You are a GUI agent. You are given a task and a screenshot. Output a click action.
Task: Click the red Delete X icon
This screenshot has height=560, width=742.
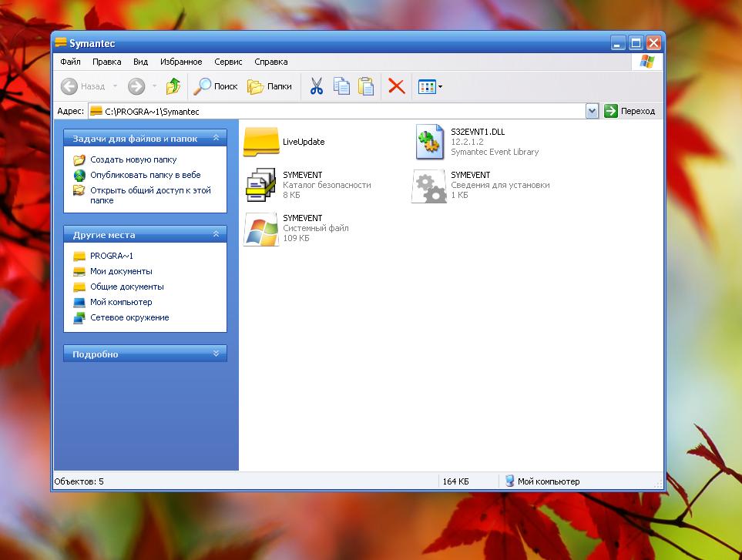[396, 86]
